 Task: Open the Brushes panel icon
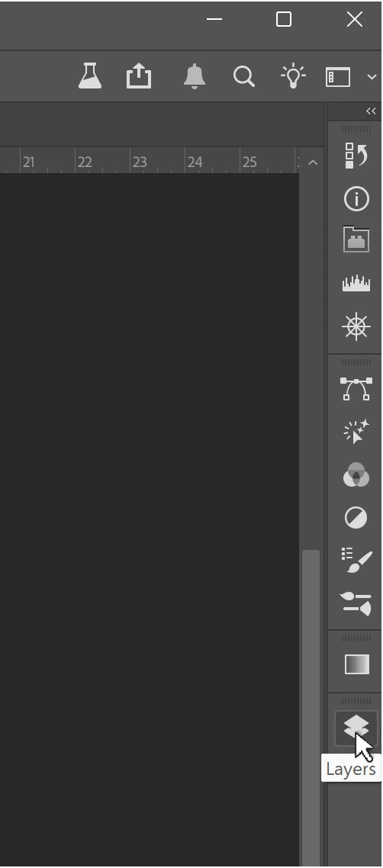point(356,560)
